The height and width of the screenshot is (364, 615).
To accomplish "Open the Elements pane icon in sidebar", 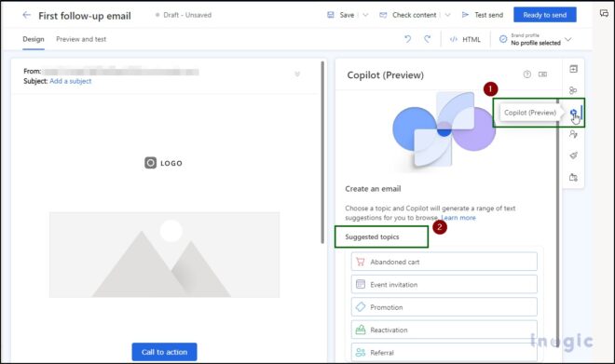I will 573,69.
